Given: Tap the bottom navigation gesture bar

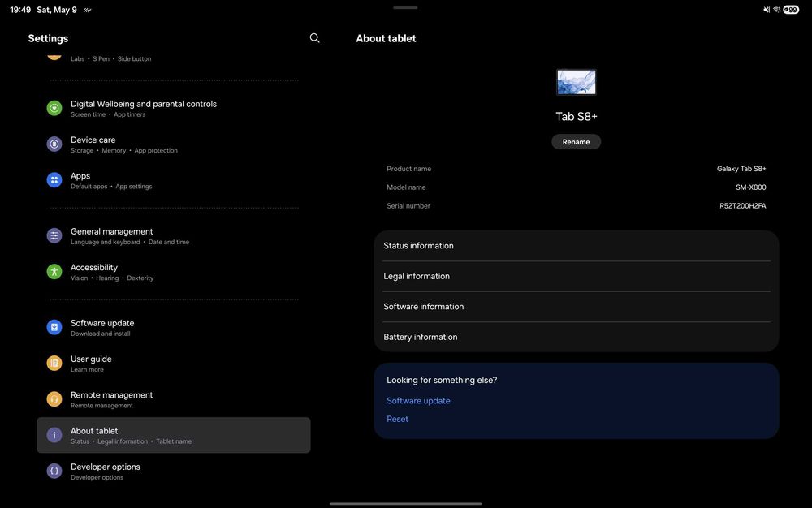Looking at the screenshot, I should [405, 503].
